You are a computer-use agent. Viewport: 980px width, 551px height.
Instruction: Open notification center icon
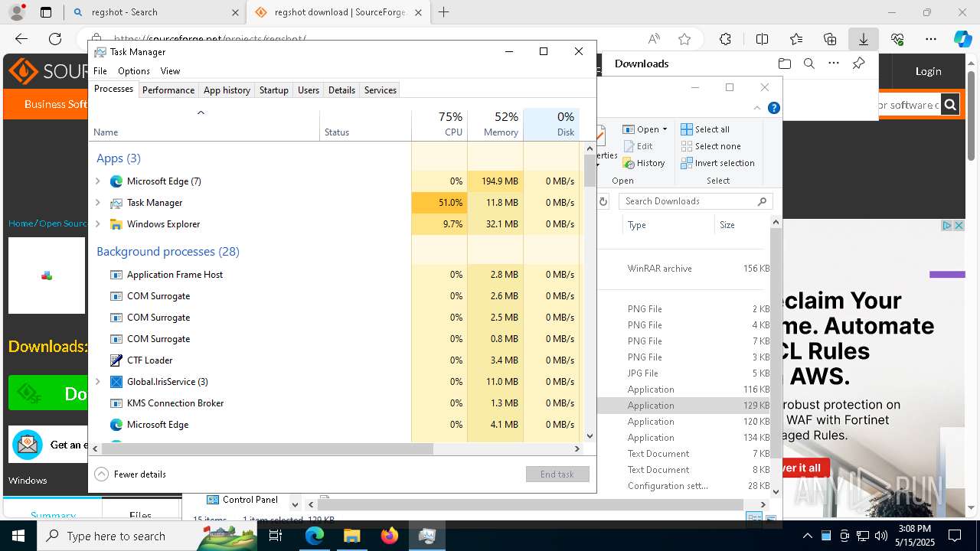tap(955, 536)
